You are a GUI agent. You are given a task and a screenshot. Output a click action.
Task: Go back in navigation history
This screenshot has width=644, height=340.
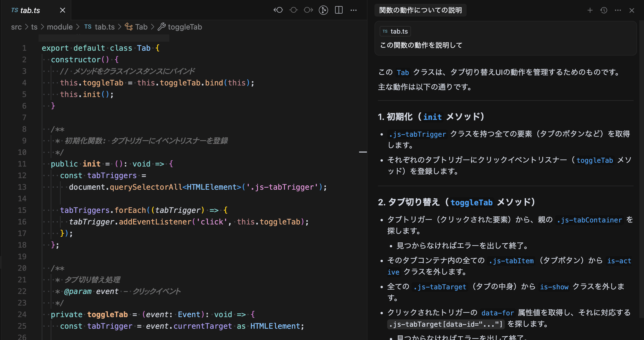coord(278,10)
